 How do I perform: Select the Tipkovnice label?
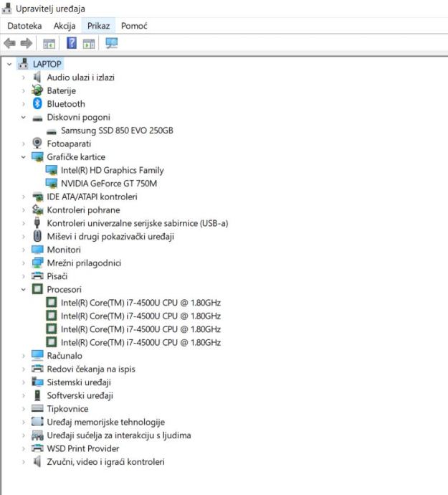[x=67, y=409]
